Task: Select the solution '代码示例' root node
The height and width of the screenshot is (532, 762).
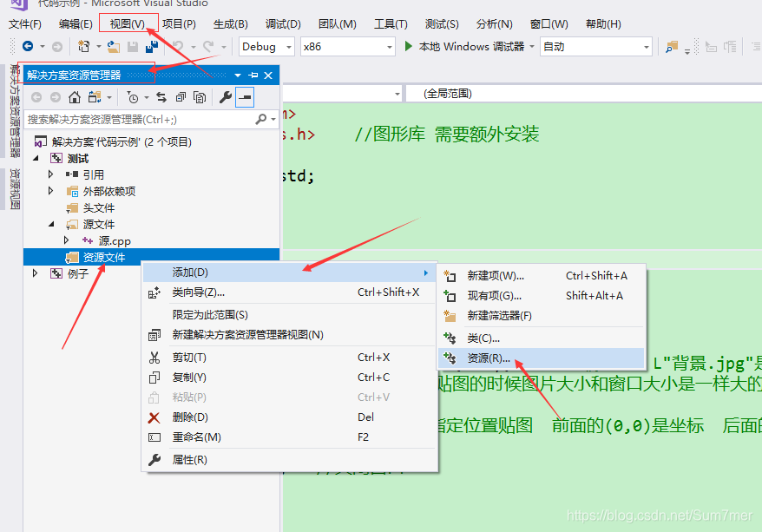Action: (x=122, y=141)
